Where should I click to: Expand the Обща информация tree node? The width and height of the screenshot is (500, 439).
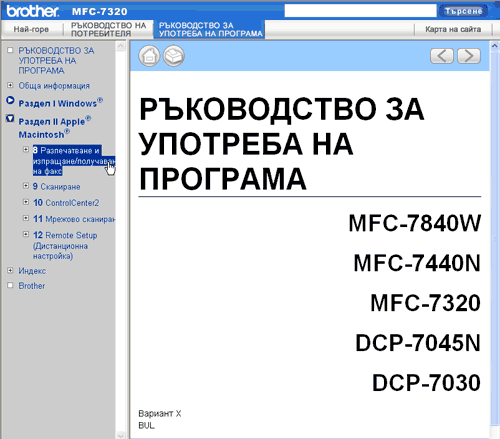click(x=10, y=85)
